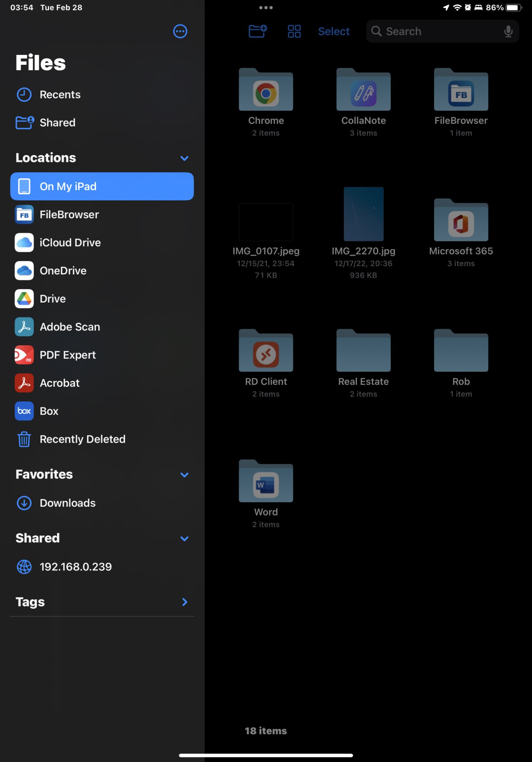
Task: Expand the Tags section
Action: click(x=185, y=602)
